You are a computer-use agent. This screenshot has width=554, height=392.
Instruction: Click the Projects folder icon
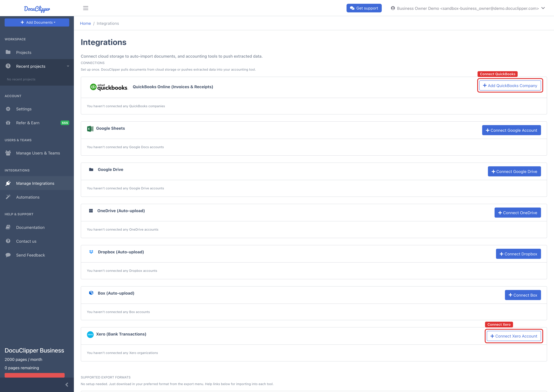tap(8, 52)
